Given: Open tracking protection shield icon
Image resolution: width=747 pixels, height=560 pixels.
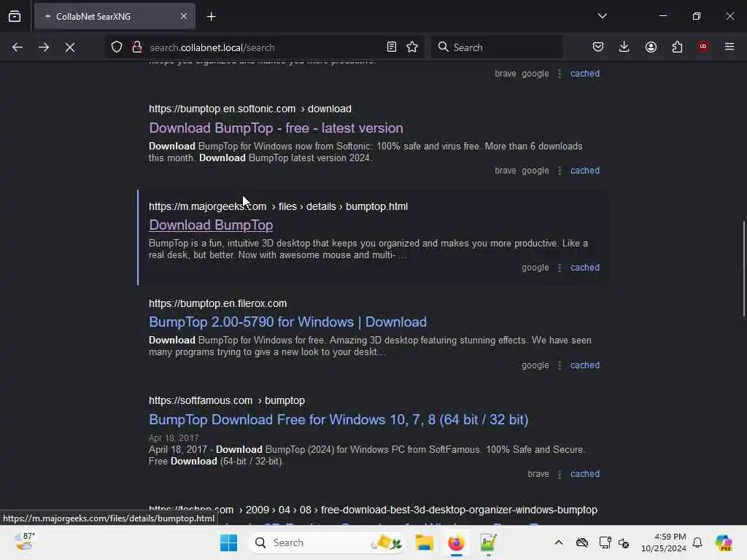Looking at the screenshot, I should [x=117, y=47].
